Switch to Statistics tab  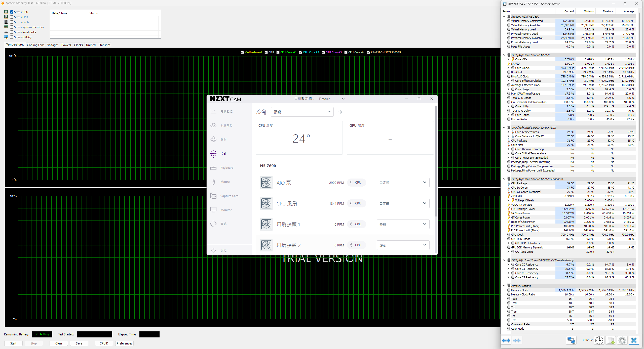click(104, 45)
